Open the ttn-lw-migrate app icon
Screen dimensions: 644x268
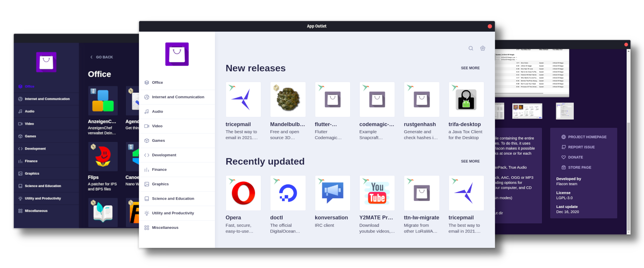(x=422, y=193)
